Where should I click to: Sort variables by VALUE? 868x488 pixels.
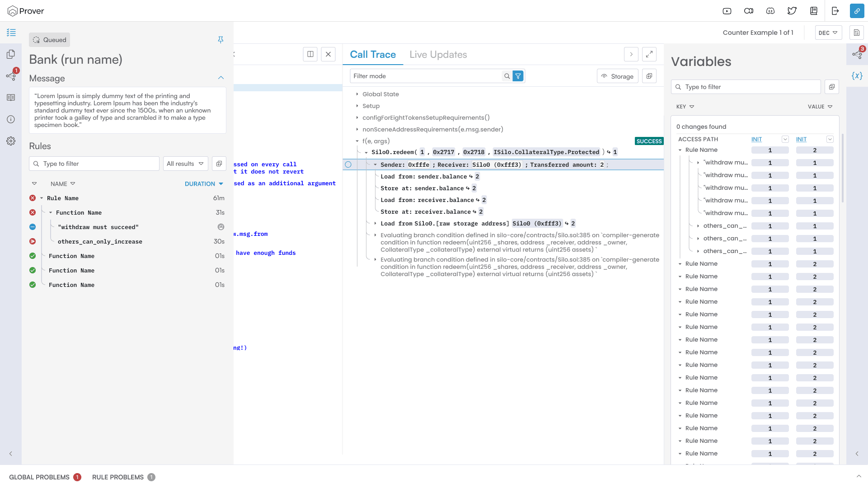pyautogui.click(x=820, y=107)
